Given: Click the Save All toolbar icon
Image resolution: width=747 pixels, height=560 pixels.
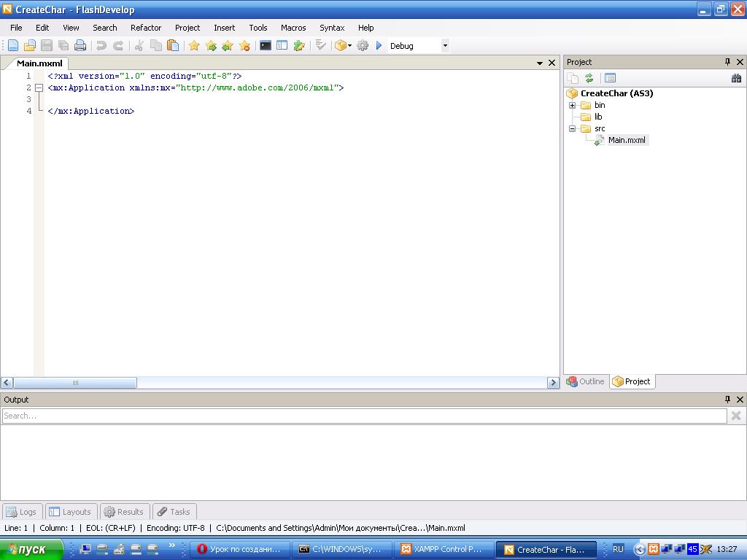Looking at the screenshot, I should pos(63,46).
